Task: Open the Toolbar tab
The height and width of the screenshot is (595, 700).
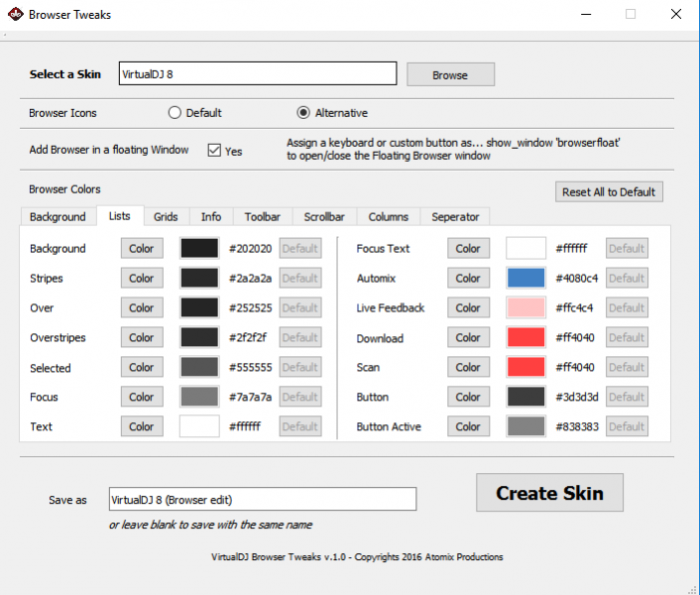Action: 263,217
